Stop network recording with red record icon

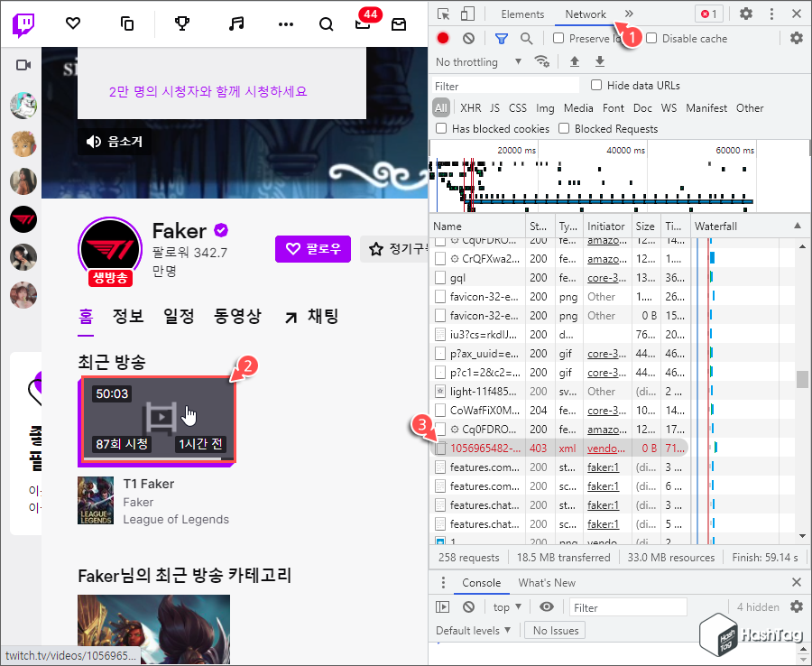pos(441,38)
